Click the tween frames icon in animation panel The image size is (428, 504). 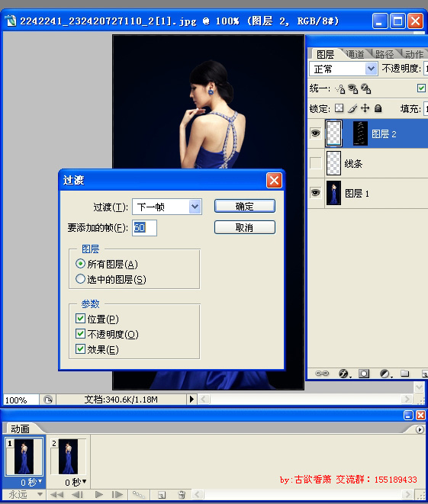[x=139, y=495]
